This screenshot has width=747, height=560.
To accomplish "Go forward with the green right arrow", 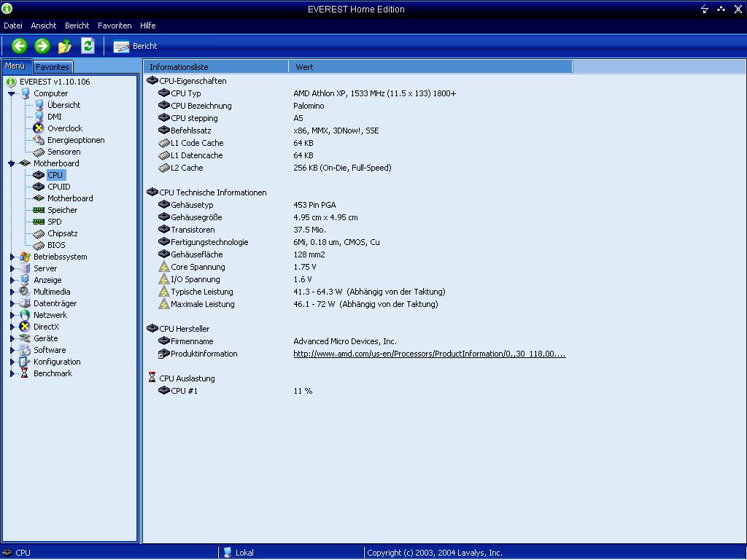I will point(42,46).
